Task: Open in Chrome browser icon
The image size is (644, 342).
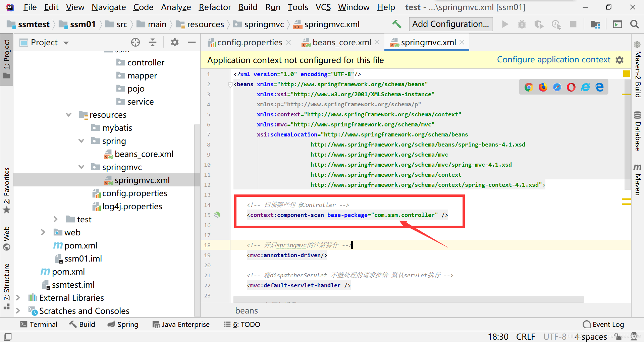Action: [x=529, y=87]
